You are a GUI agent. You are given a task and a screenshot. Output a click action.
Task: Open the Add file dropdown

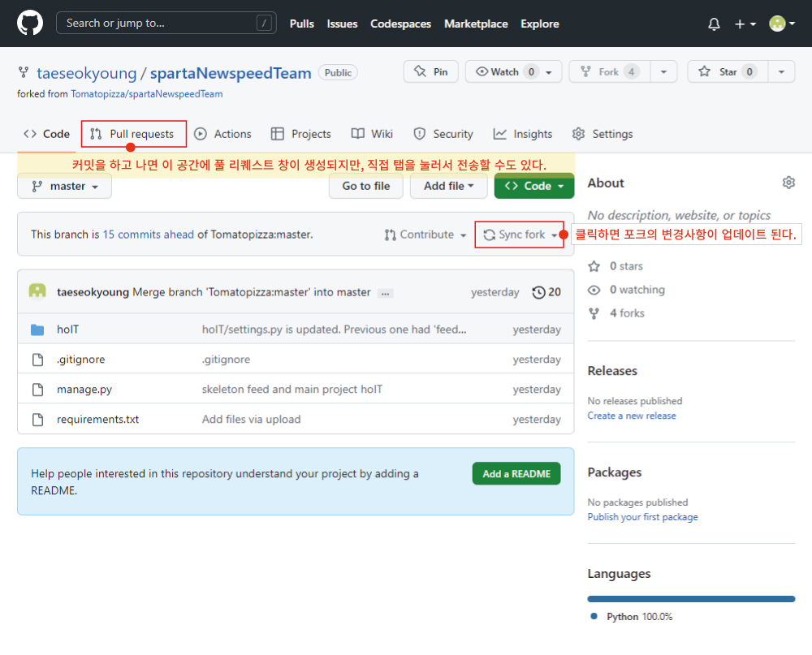448,187
